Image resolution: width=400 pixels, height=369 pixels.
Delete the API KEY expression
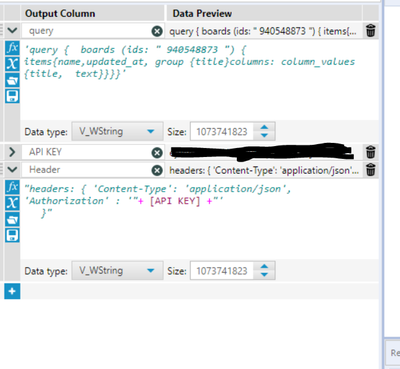tap(371, 152)
